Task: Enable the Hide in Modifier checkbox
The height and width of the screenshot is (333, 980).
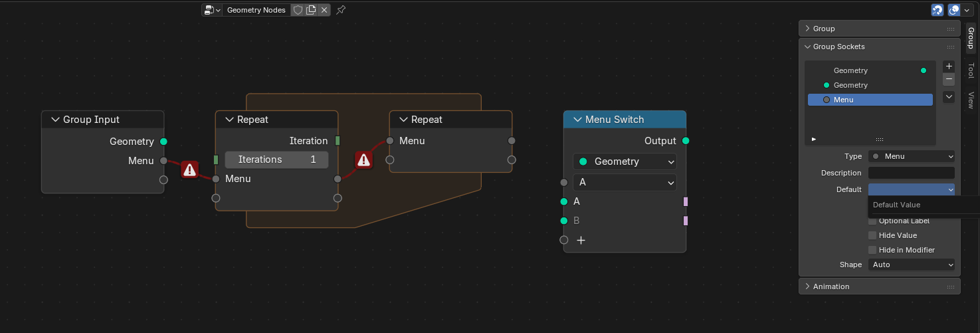Action: coord(872,250)
